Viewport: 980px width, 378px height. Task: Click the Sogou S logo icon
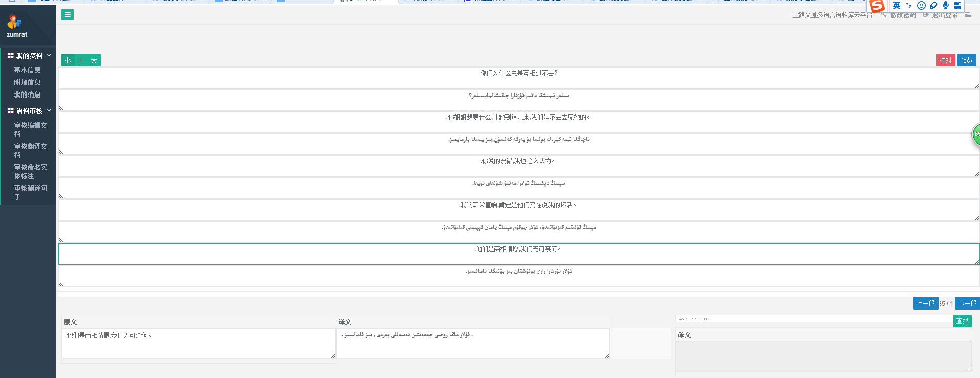click(877, 6)
